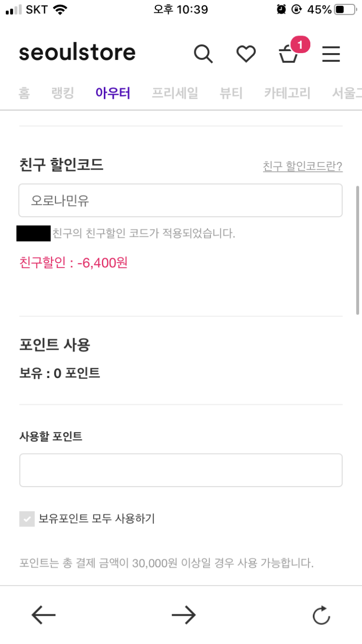
Task: Open the 프리세일 tab
Action: pos(174,93)
